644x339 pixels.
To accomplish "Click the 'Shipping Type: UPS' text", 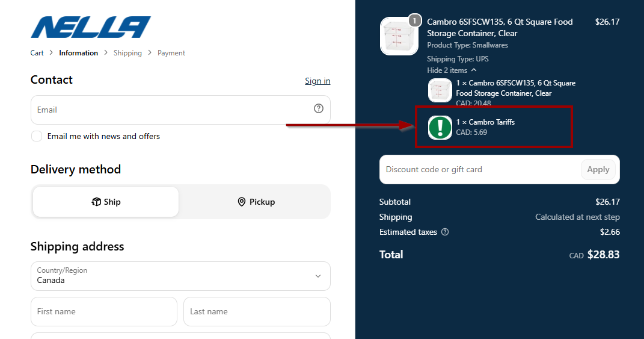I will (458, 59).
